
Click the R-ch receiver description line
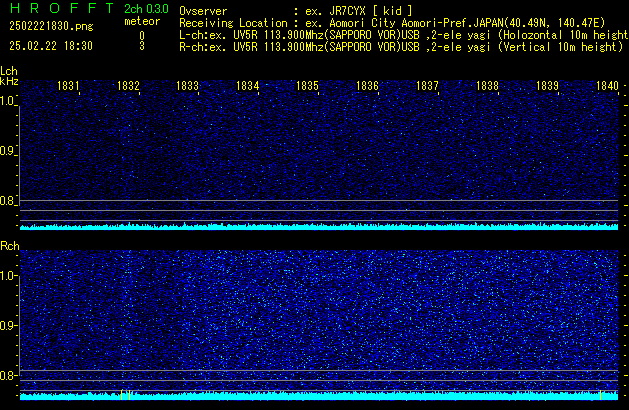point(401,47)
